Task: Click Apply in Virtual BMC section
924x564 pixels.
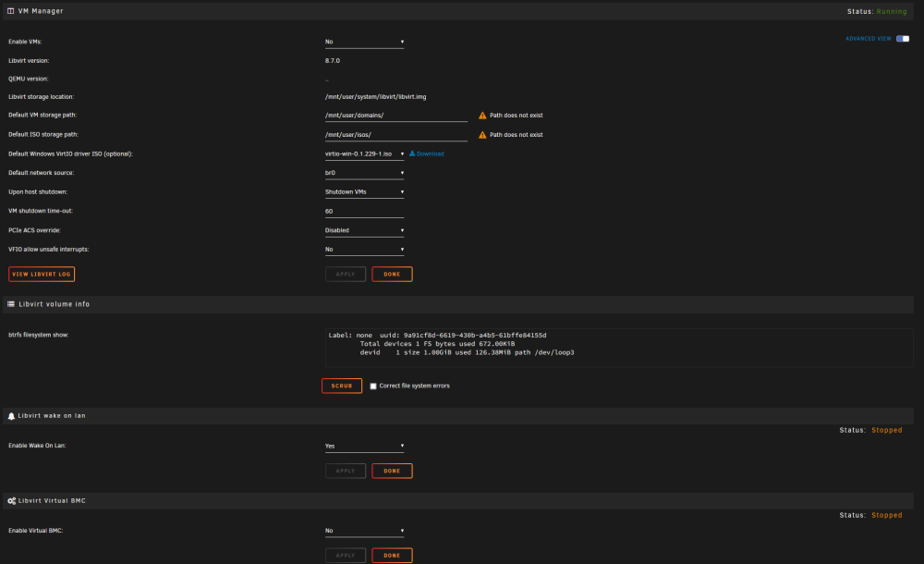Action: tap(346, 555)
